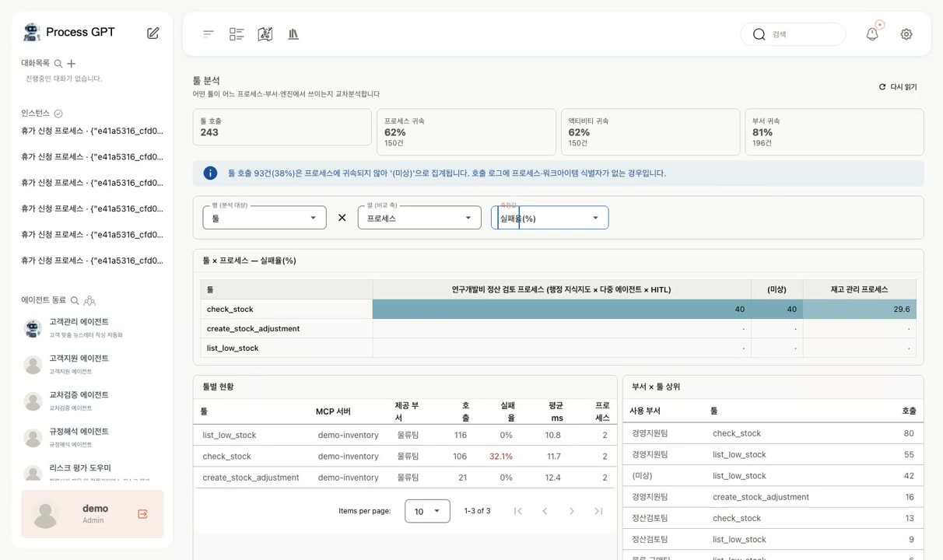Open settings gear icon
The height and width of the screenshot is (560, 943).
coord(906,34)
